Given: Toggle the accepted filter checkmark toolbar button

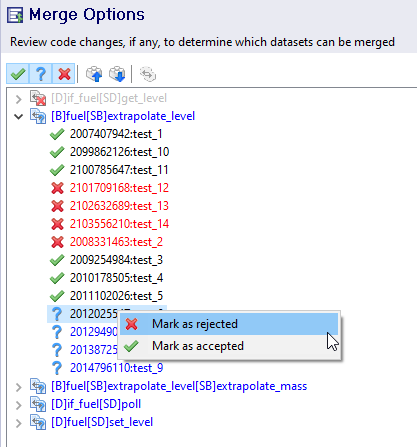Looking at the screenshot, I should (x=18, y=74).
